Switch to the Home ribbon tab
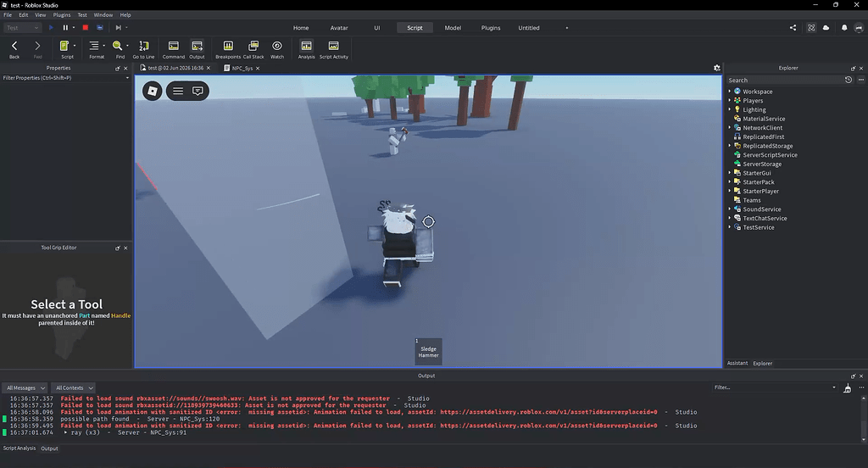Viewport: 868px width, 468px height. coord(301,28)
